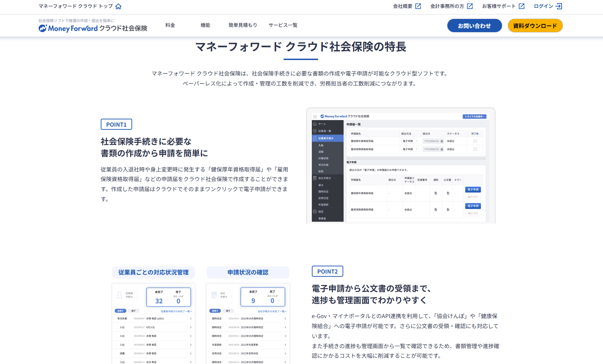Click chevron on the 2022年年度更新 row
This screenshot has height=364, width=603.
[x=285, y=345]
